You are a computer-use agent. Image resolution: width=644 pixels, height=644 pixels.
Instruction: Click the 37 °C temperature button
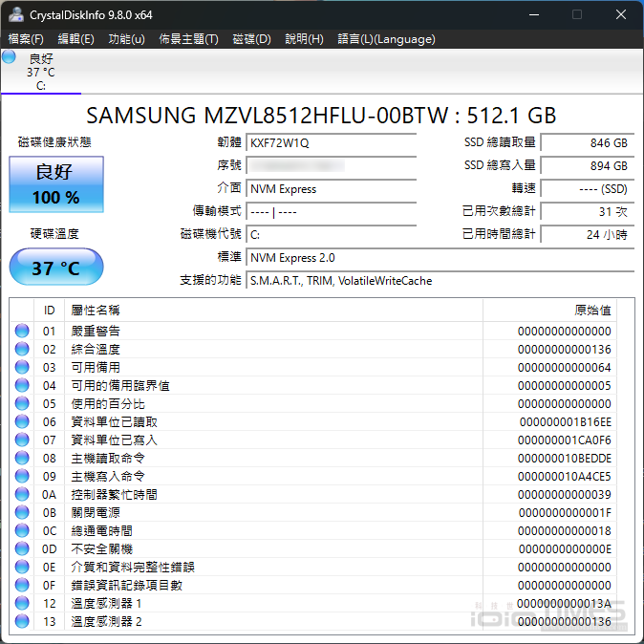[x=56, y=267]
